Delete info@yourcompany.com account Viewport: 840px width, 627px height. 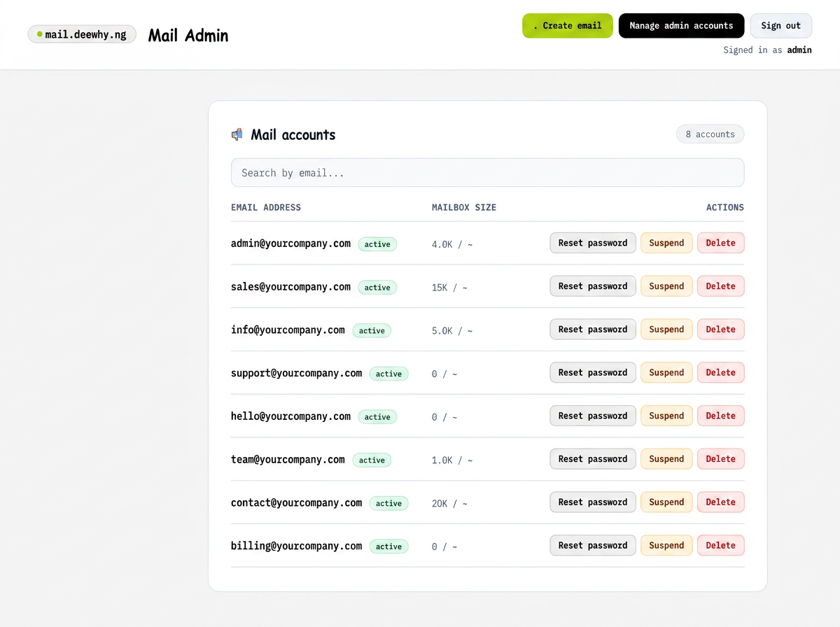pos(720,330)
